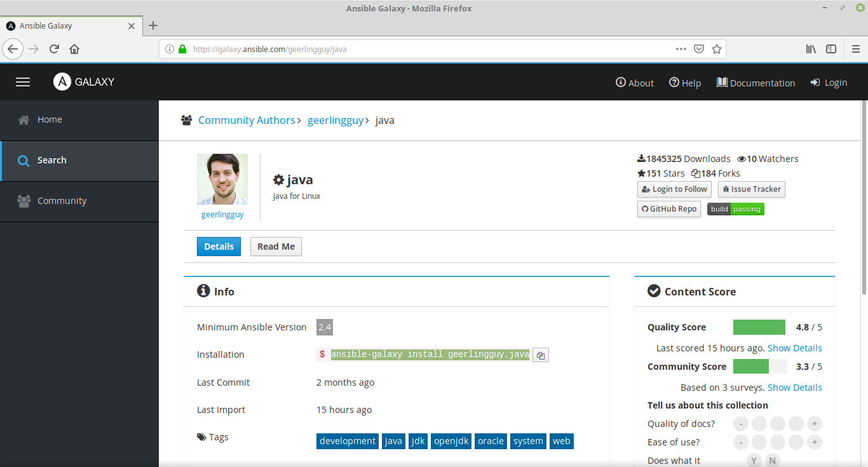868x467 pixels.
Task: Open the GitHub Repo button
Action: 669,209
